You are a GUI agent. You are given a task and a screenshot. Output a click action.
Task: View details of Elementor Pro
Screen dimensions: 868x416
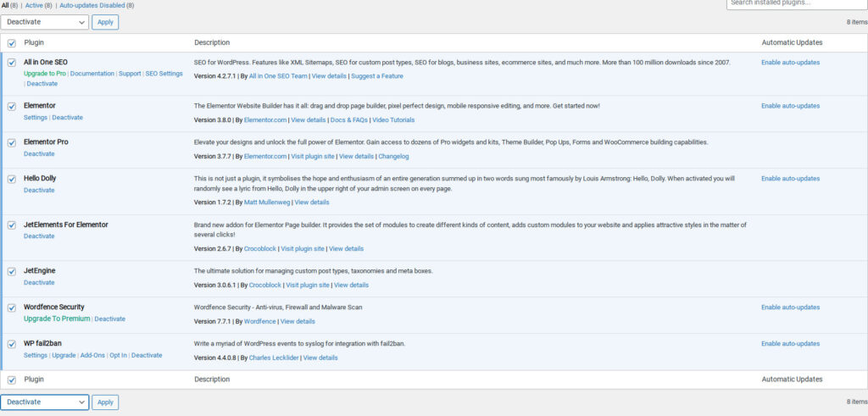357,157
